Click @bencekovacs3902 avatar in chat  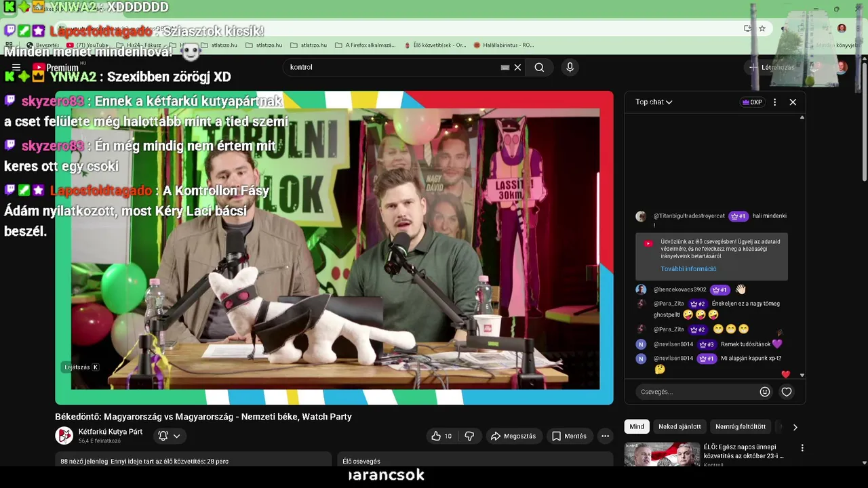(641, 289)
